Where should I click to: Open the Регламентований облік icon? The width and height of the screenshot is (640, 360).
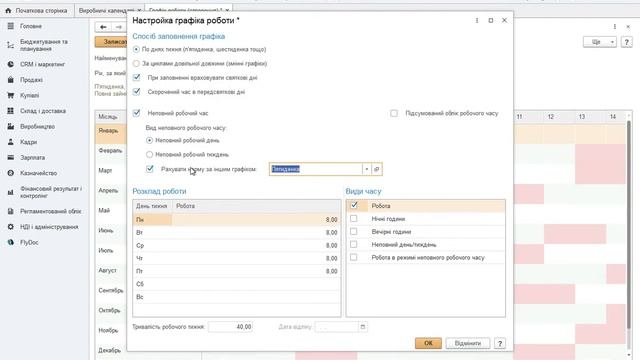click(x=11, y=211)
